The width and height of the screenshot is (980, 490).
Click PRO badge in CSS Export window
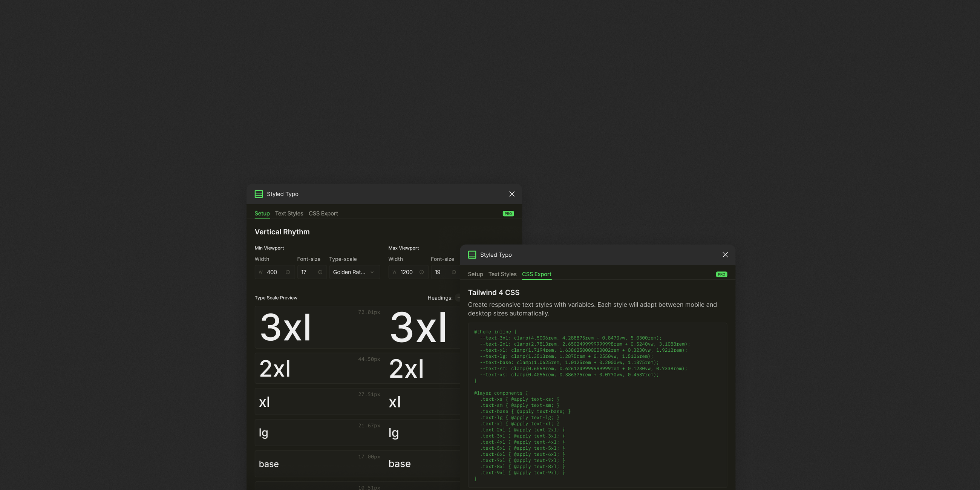(x=721, y=274)
